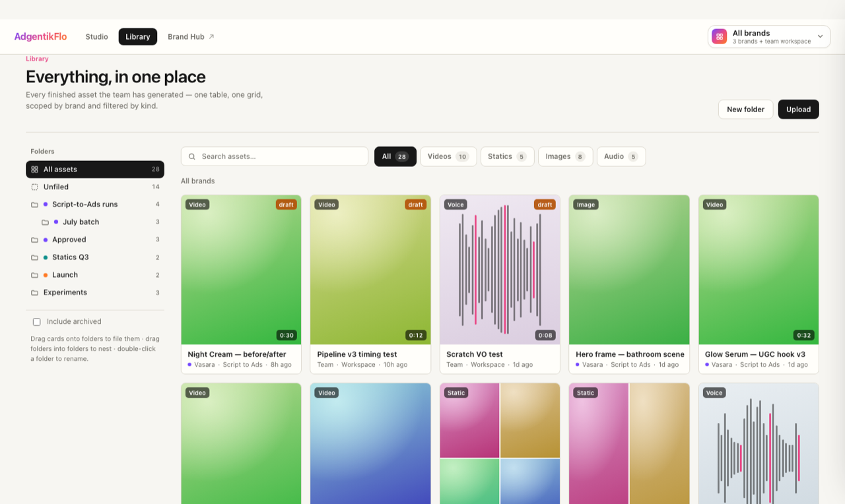
Task: Open the Statics Q3 folder
Action: tap(95, 257)
